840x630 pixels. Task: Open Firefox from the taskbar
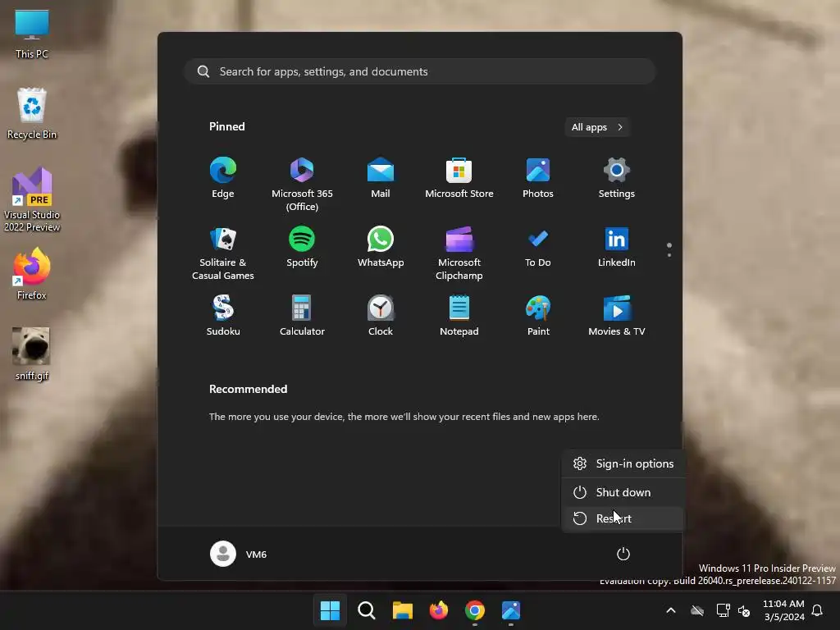point(439,610)
